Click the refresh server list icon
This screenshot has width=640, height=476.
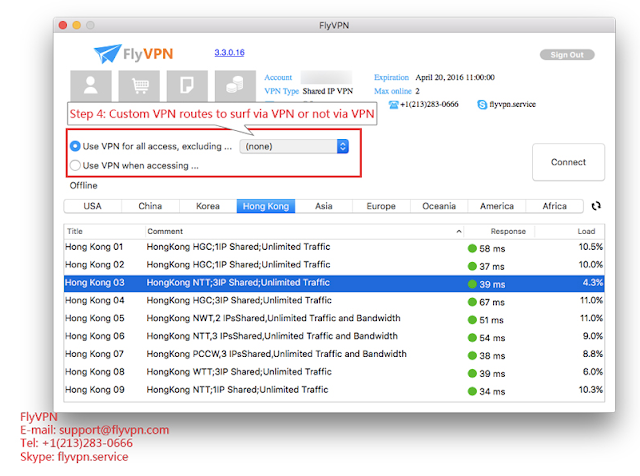[x=596, y=206]
